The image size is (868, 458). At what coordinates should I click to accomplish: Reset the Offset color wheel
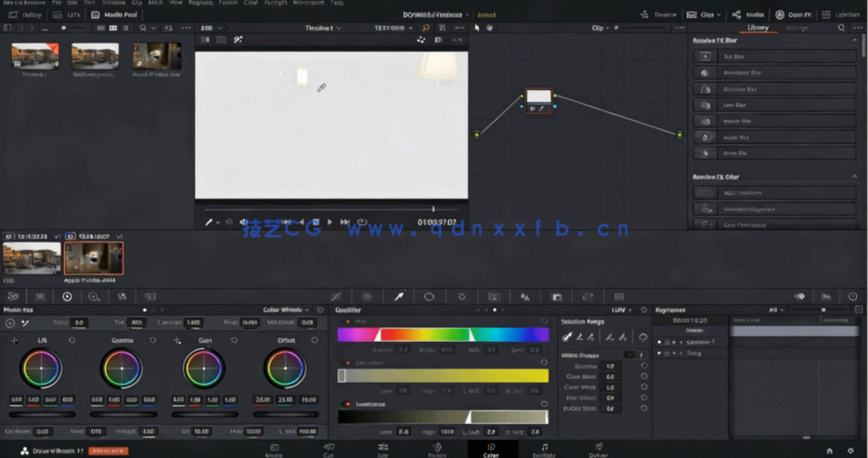[315, 340]
